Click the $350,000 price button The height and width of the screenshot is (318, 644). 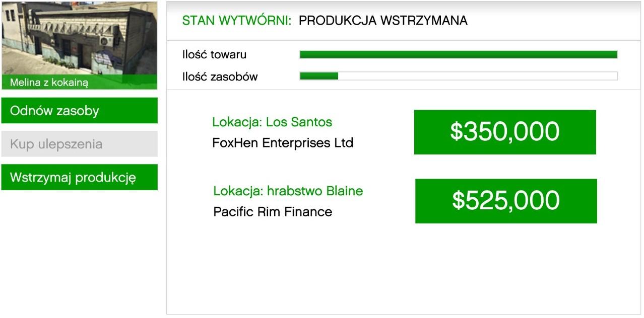(505, 132)
